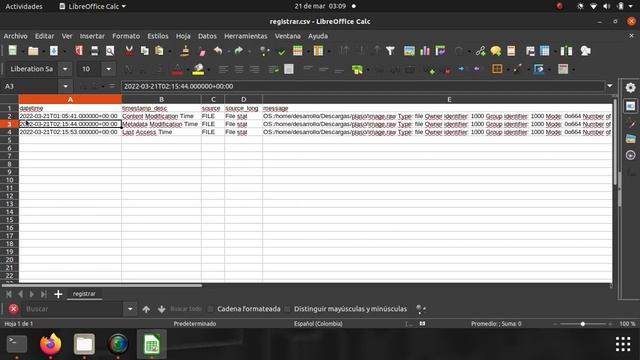This screenshot has height=360, width=640.
Task: Toggle Print Preview icon
Action: pyautogui.click(x=110, y=51)
